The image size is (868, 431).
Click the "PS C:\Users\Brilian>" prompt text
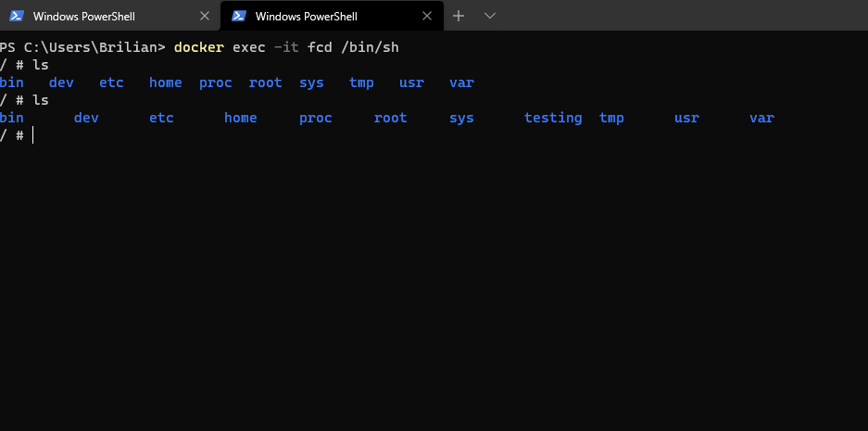click(x=83, y=47)
